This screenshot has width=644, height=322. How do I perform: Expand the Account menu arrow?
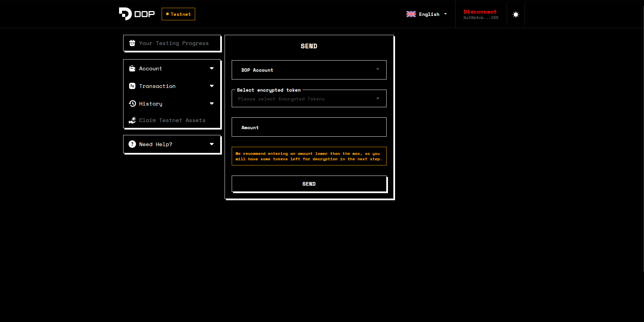pyautogui.click(x=212, y=68)
